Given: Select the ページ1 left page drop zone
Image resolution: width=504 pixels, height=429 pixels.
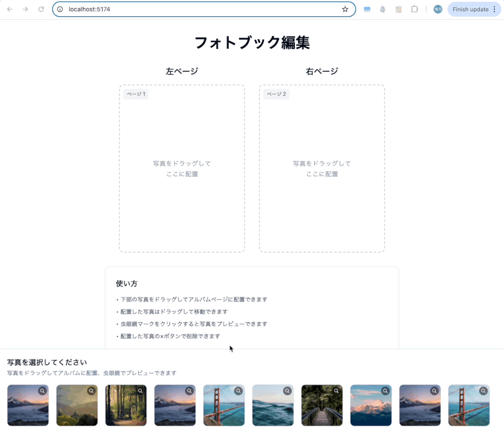Looking at the screenshot, I should point(182,168).
